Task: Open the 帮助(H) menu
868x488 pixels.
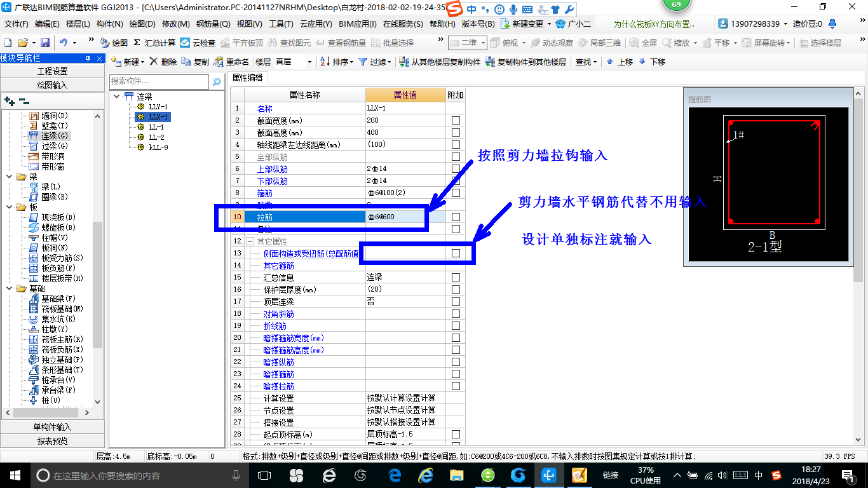Action: 442,24
